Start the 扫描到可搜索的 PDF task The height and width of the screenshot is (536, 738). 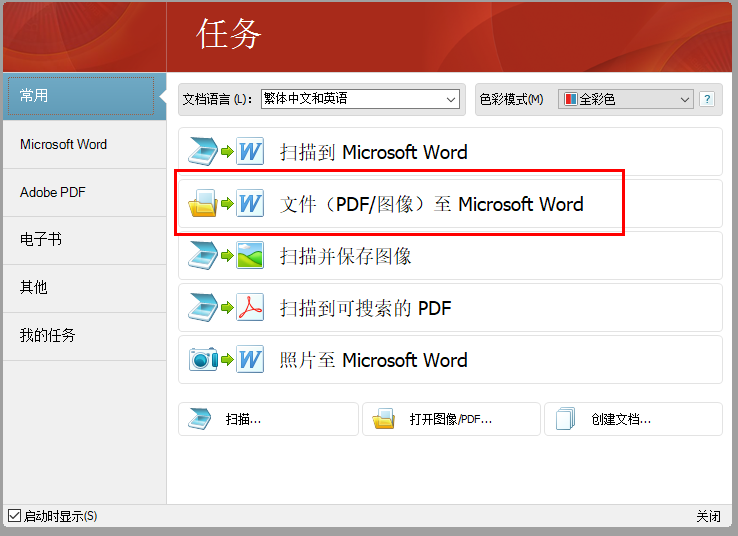coord(450,307)
